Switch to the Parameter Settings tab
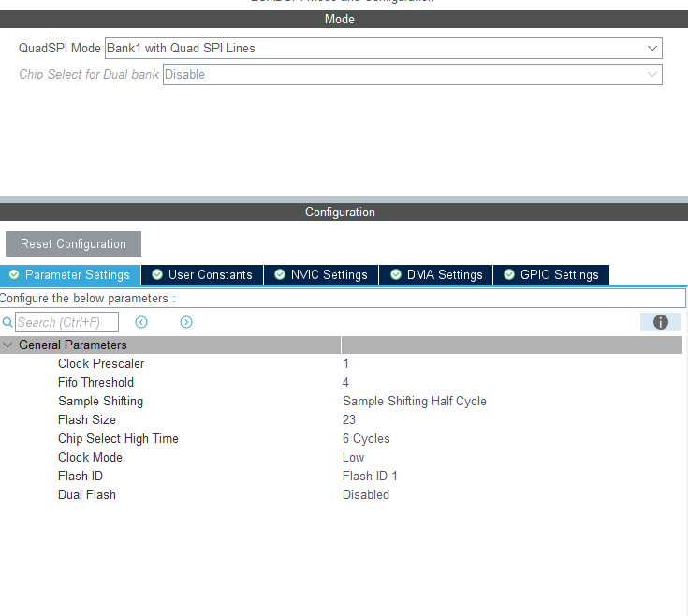The image size is (688, 616). point(70,274)
